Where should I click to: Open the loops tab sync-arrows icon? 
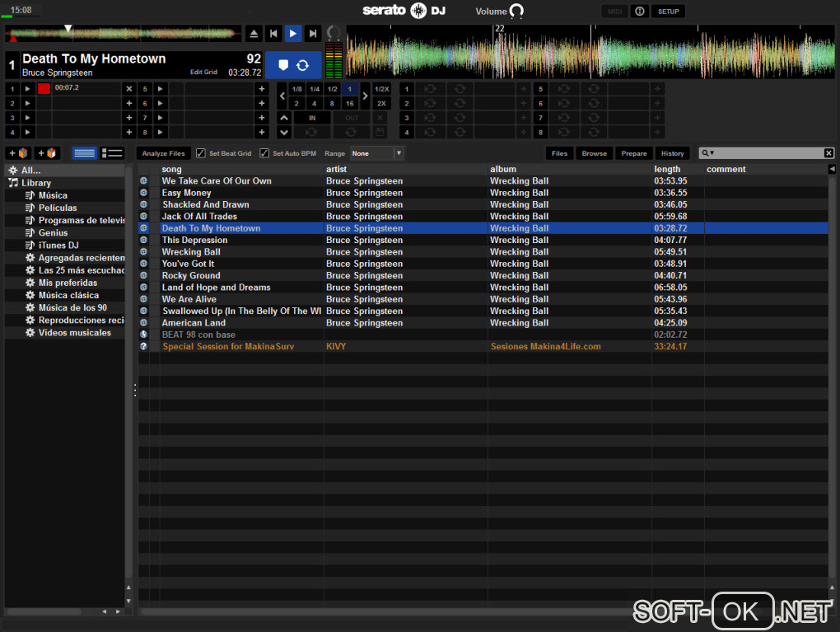pyautogui.click(x=303, y=65)
